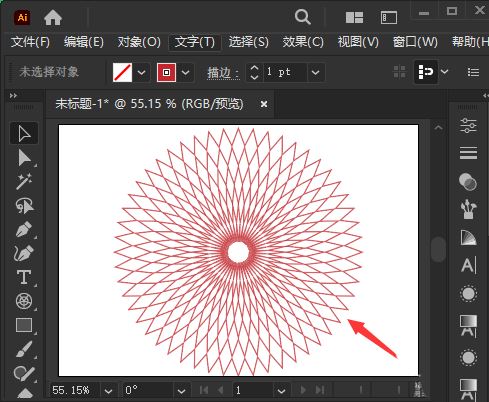Open the 编辑(E) menu
The image size is (489, 402).
tap(84, 42)
